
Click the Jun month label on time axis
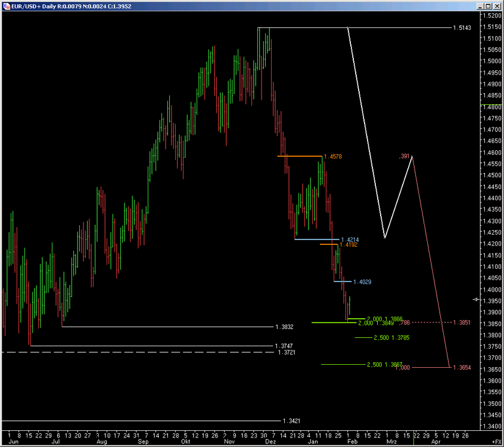tap(14, 442)
